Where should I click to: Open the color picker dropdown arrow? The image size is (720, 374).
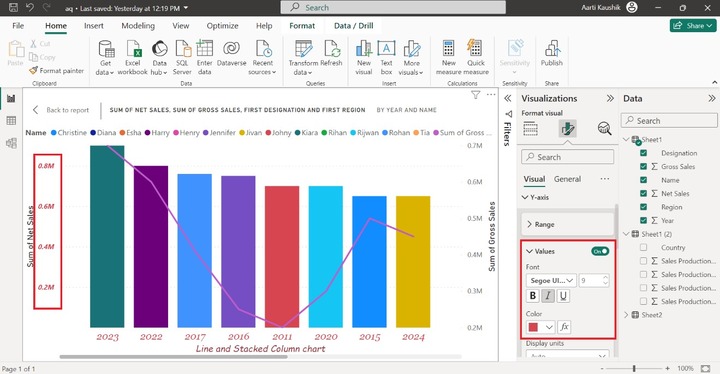[x=549, y=327]
